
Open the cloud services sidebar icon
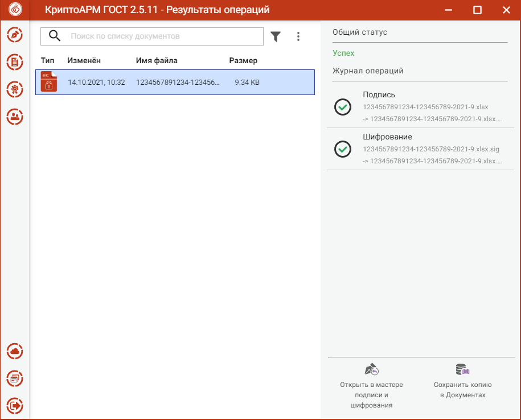pos(15,351)
